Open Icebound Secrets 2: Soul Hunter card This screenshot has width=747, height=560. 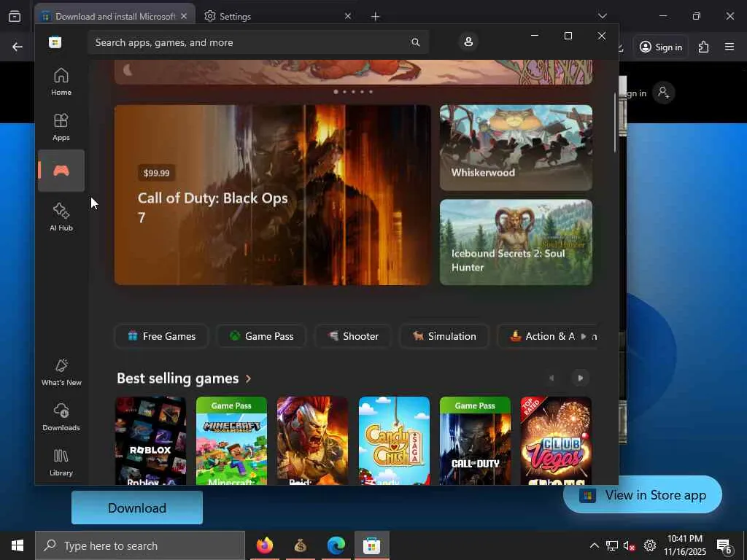516,242
